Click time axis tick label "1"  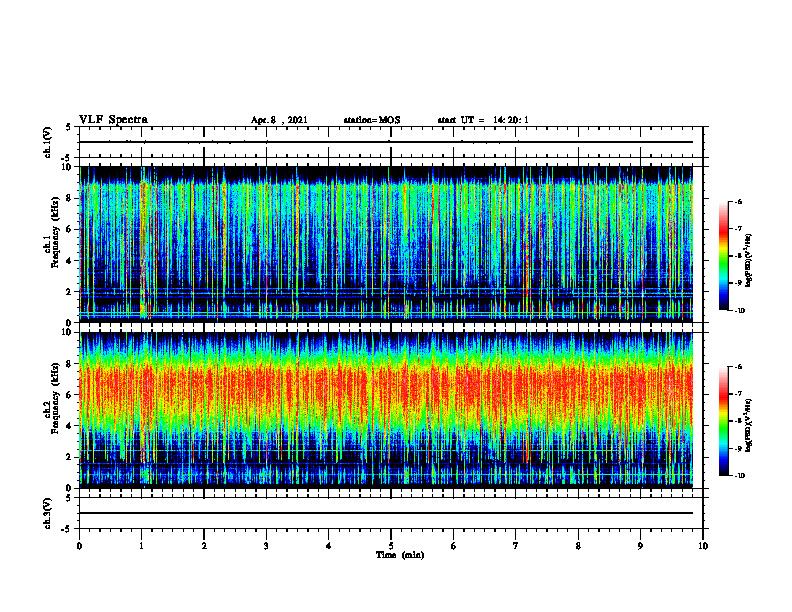(141, 546)
